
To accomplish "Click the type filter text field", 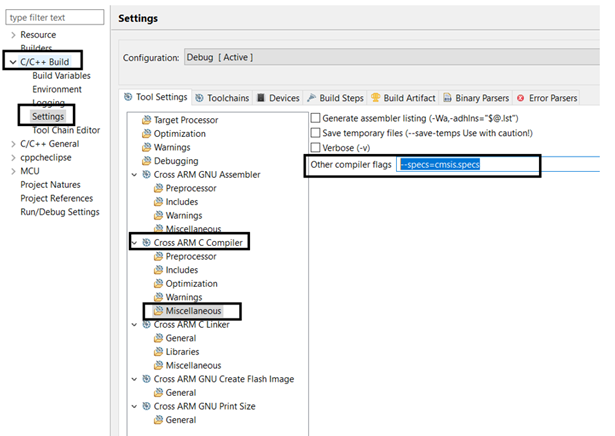I will click(55, 18).
